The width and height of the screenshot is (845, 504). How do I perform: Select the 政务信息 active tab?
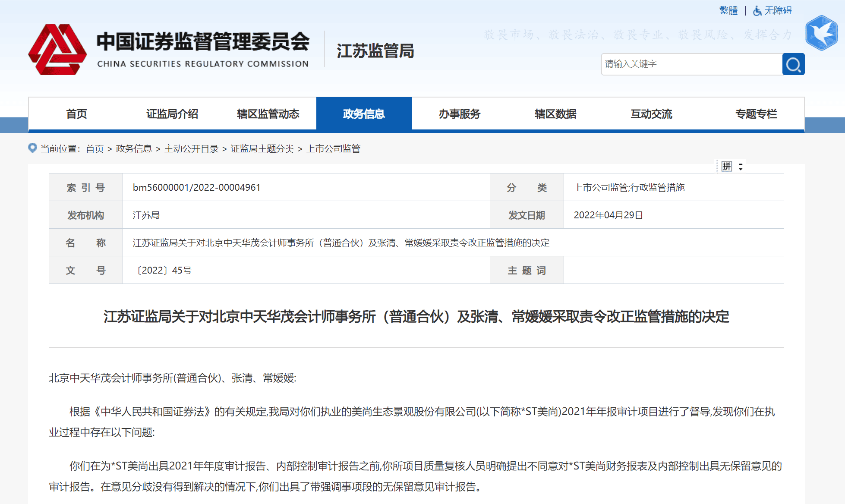pyautogui.click(x=364, y=114)
